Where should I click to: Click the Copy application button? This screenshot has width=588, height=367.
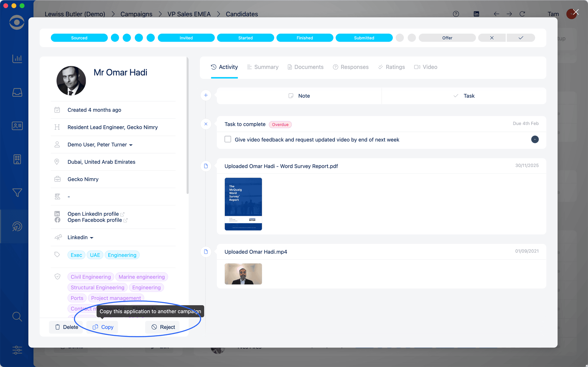(103, 327)
